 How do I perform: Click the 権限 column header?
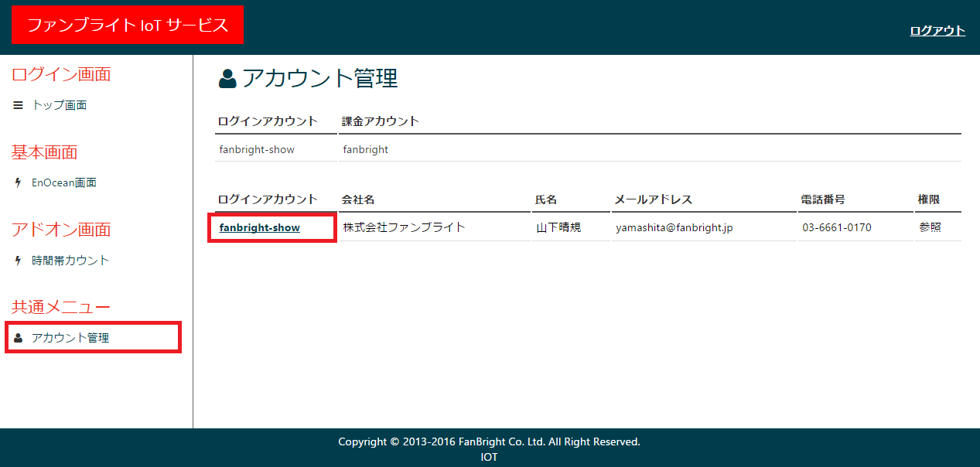(929, 199)
